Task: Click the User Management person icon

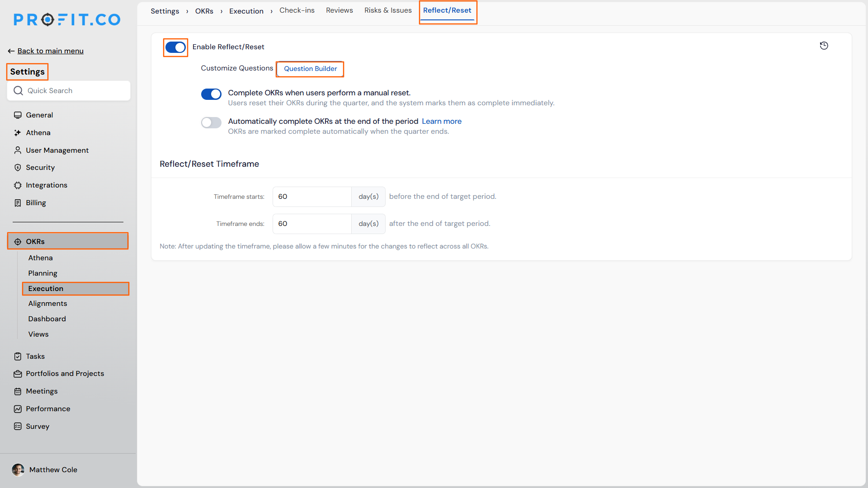Action: click(18, 150)
